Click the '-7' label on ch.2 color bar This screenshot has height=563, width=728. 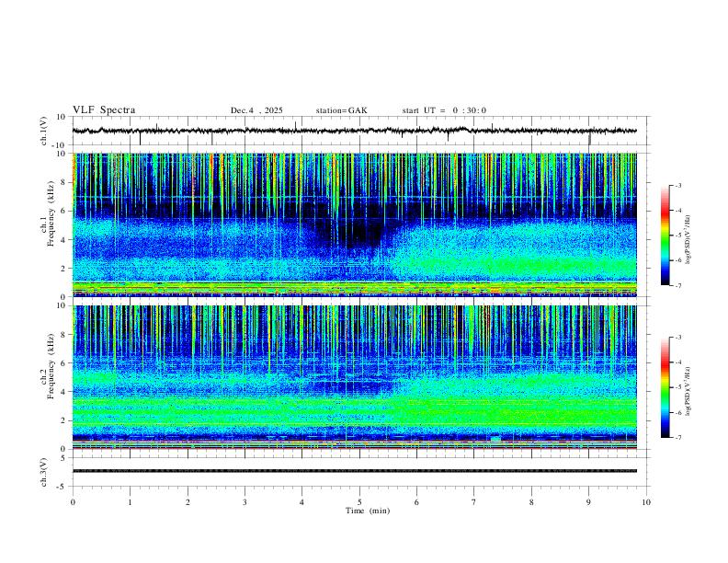[678, 437]
